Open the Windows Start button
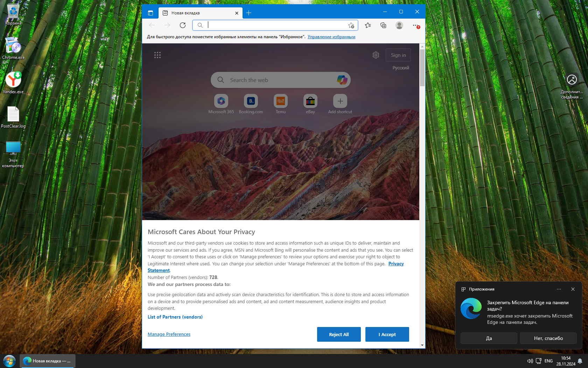 pos(9,361)
